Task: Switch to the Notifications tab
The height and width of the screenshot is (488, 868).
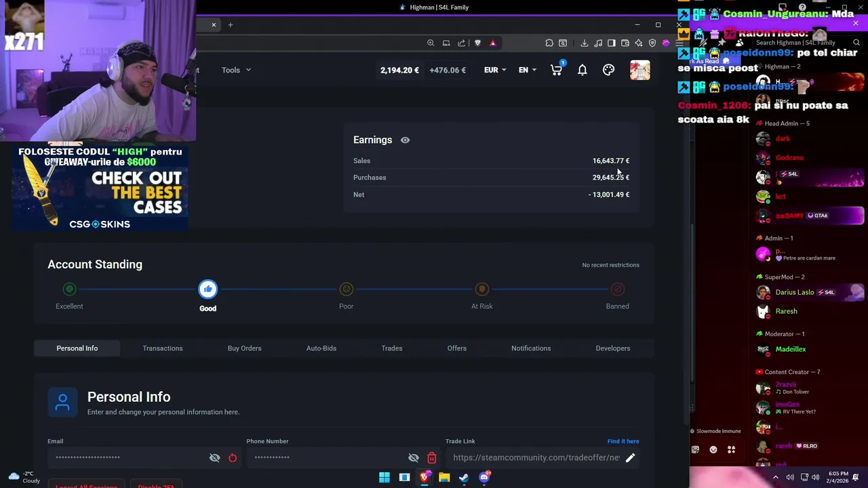Action: (x=531, y=348)
